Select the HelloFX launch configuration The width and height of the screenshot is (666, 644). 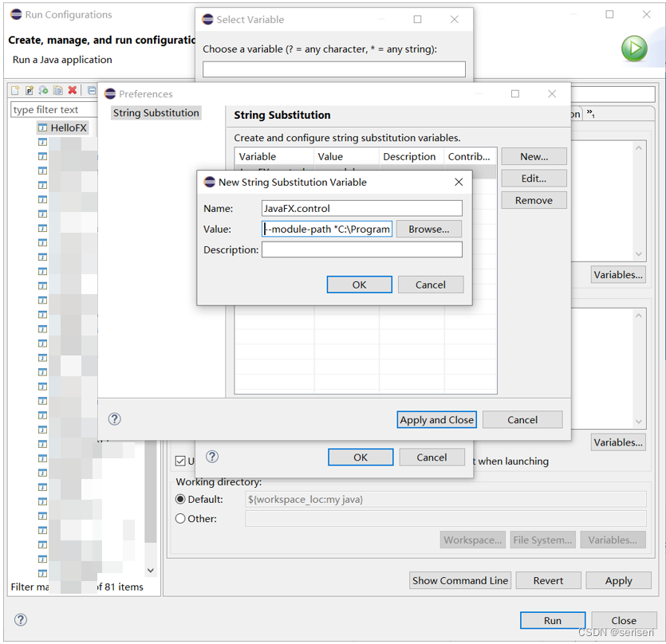pos(62,128)
